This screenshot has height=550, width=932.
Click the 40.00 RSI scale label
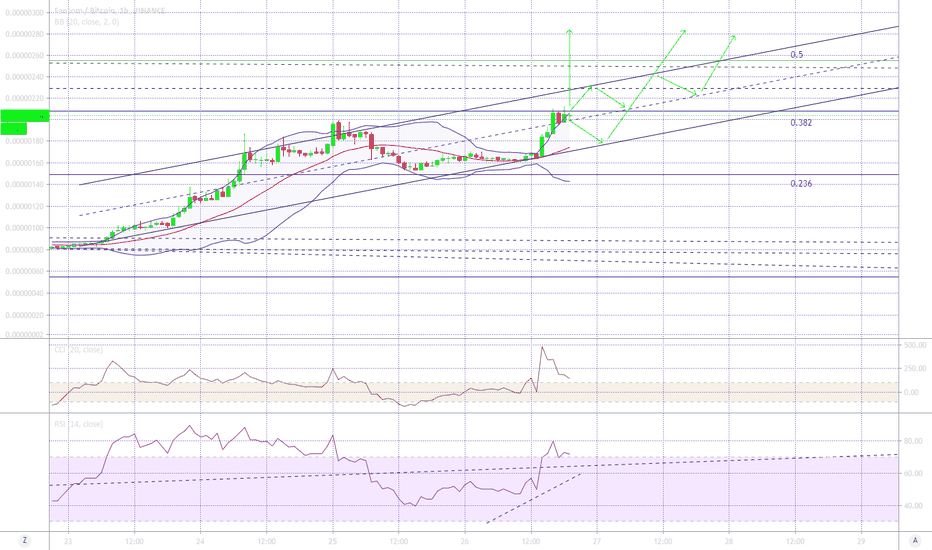(x=913, y=506)
